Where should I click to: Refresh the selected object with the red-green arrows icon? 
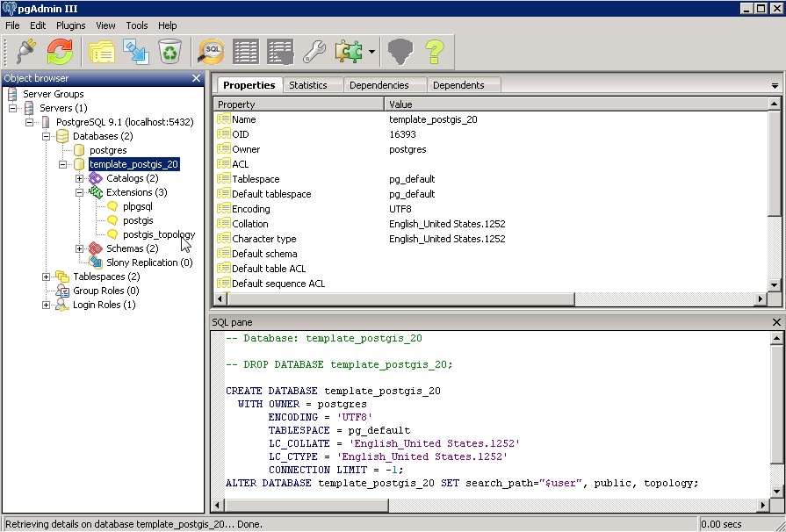[x=60, y=51]
